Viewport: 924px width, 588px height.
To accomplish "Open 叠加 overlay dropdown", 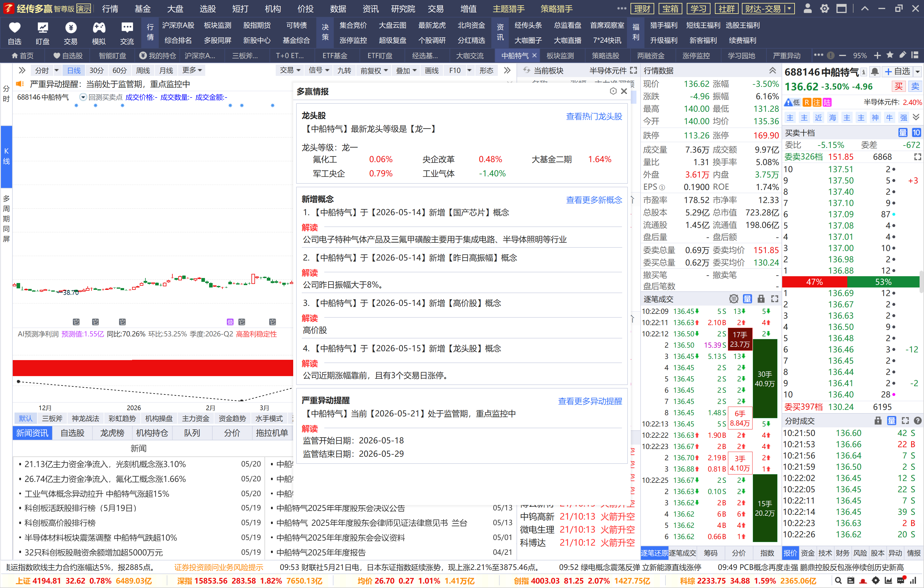I will tap(406, 70).
